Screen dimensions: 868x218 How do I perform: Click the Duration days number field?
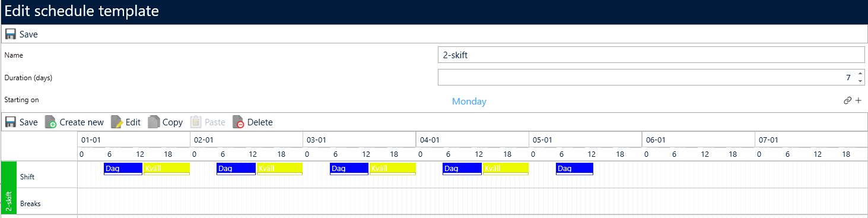pyautogui.click(x=647, y=78)
